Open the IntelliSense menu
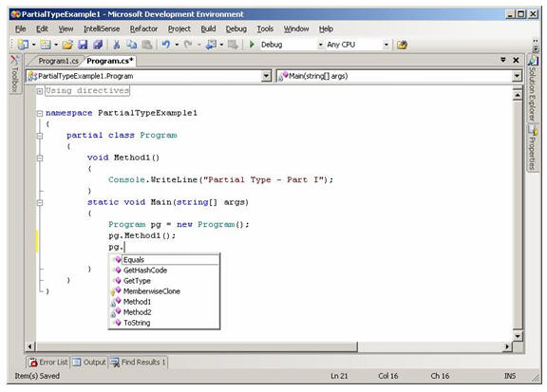 (102, 28)
